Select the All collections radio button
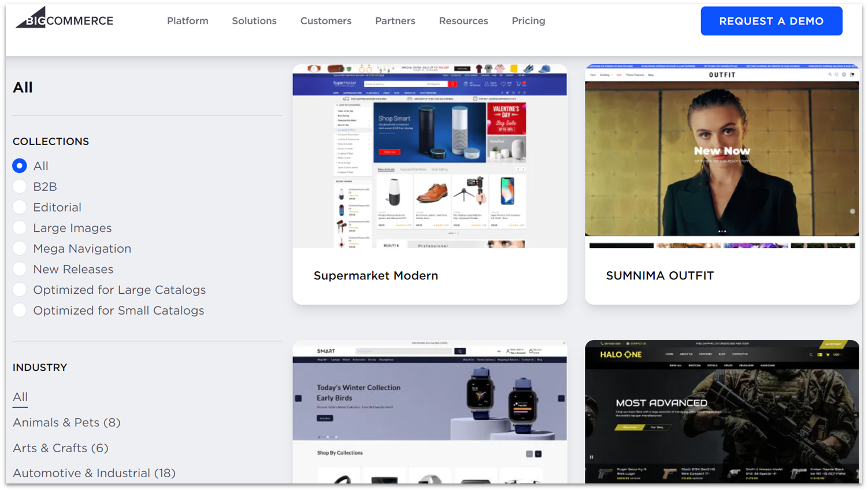 click(20, 166)
